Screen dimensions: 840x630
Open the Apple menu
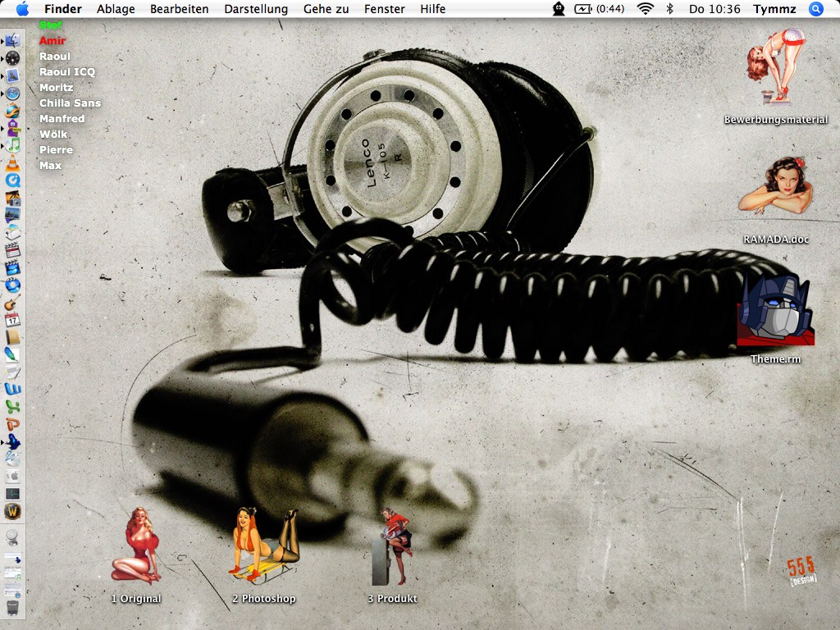22,8
